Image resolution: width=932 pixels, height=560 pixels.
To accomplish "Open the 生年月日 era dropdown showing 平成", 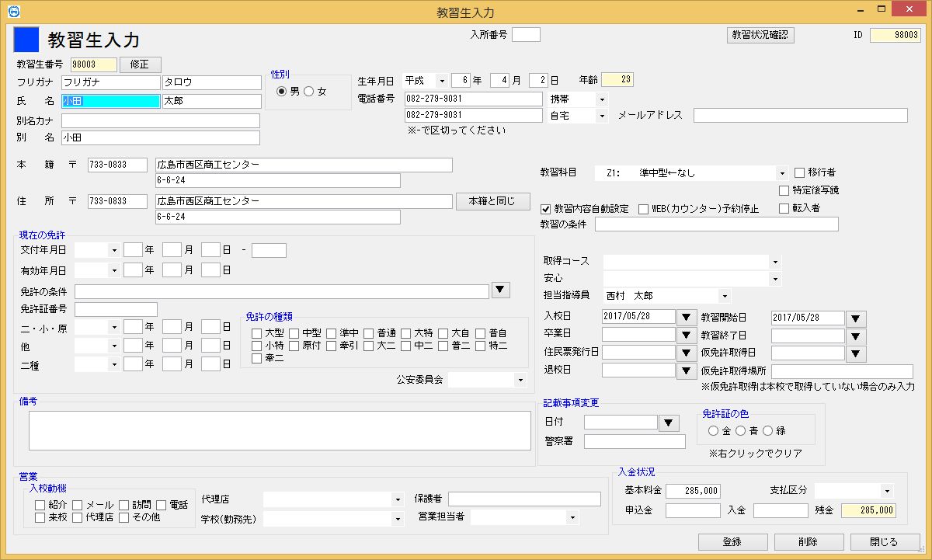I will coord(441,81).
